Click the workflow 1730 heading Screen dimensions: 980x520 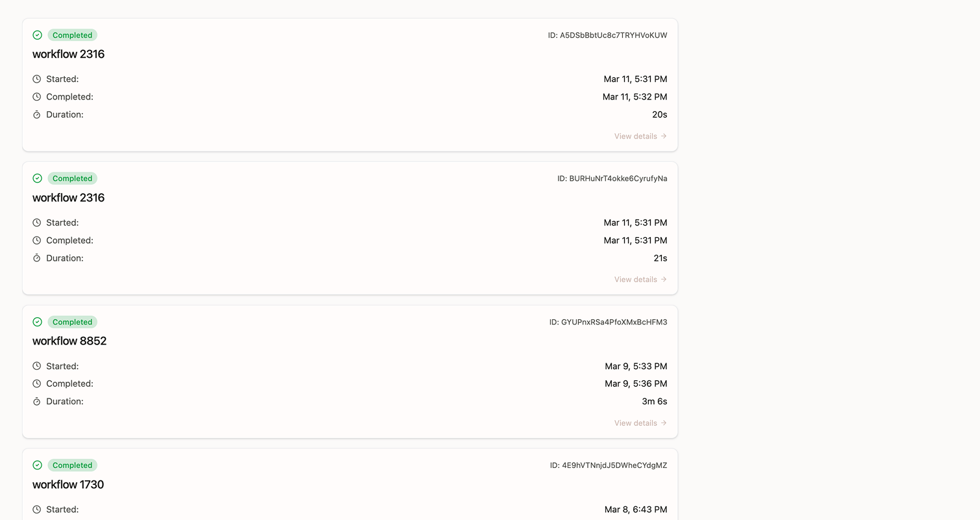(x=68, y=484)
